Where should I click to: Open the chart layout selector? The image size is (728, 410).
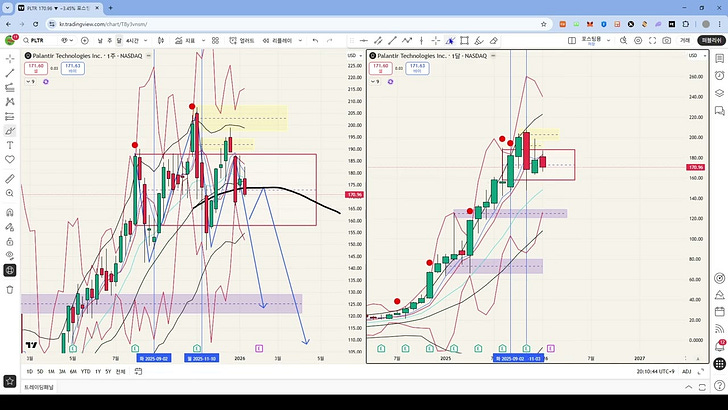click(572, 41)
